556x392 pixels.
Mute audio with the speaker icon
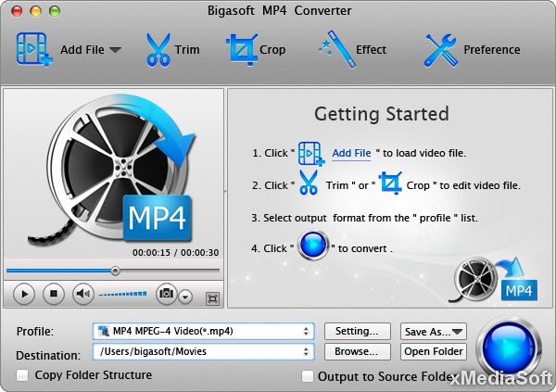(x=83, y=294)
